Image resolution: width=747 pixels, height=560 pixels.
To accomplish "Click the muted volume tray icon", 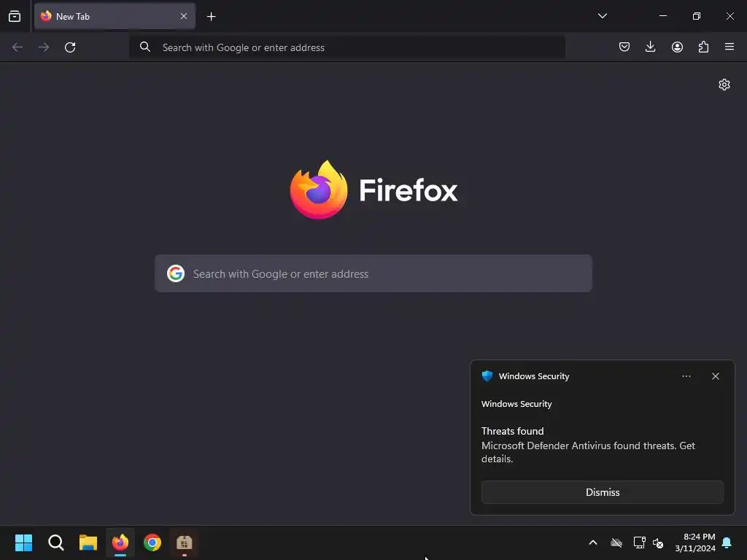I will coord(658,542).
